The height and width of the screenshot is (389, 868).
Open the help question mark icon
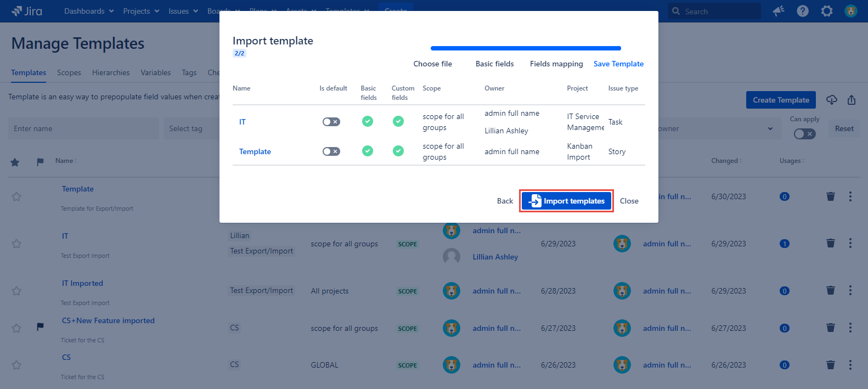click(803, 11)
